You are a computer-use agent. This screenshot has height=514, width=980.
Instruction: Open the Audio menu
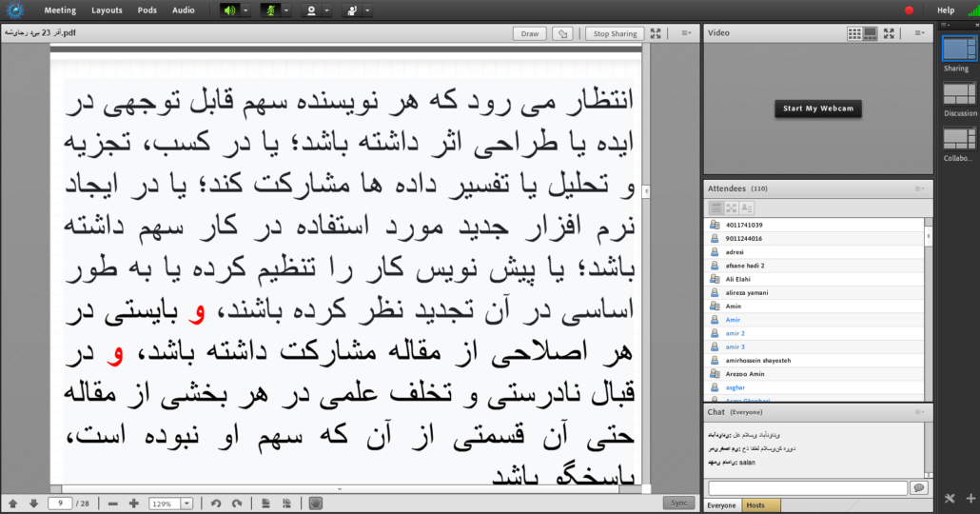[184, 10]
